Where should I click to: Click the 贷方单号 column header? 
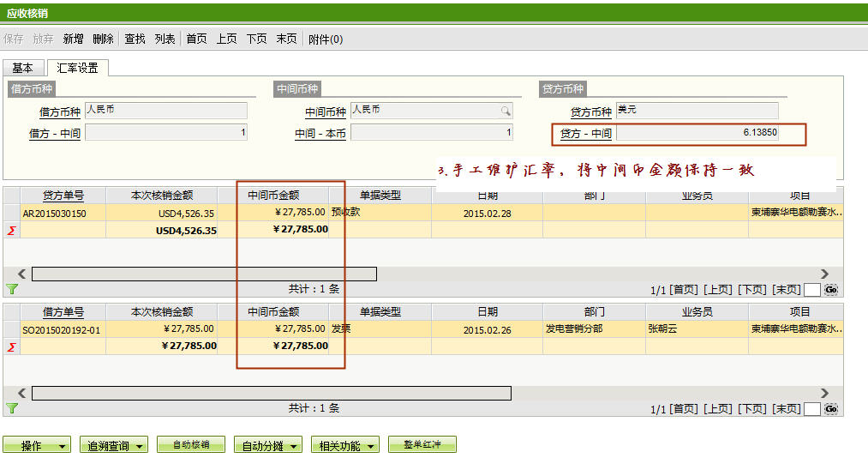click(x=63, y=195)
